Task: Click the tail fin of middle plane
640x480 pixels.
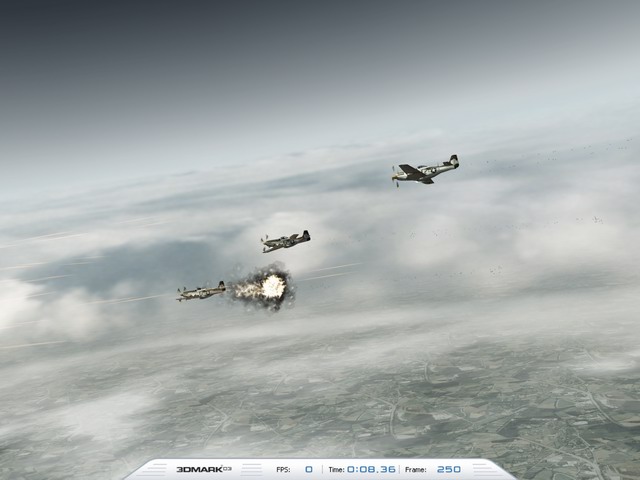Action: click(305, 236)
